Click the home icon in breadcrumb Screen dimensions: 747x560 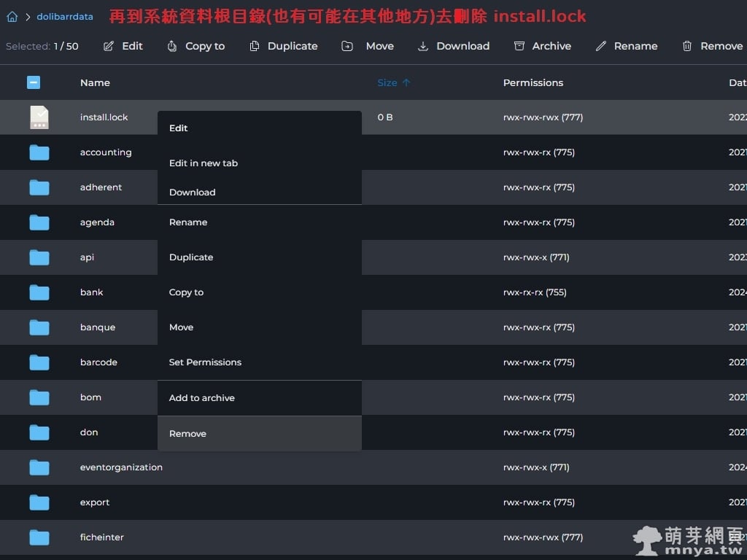(x=12, y=17)
